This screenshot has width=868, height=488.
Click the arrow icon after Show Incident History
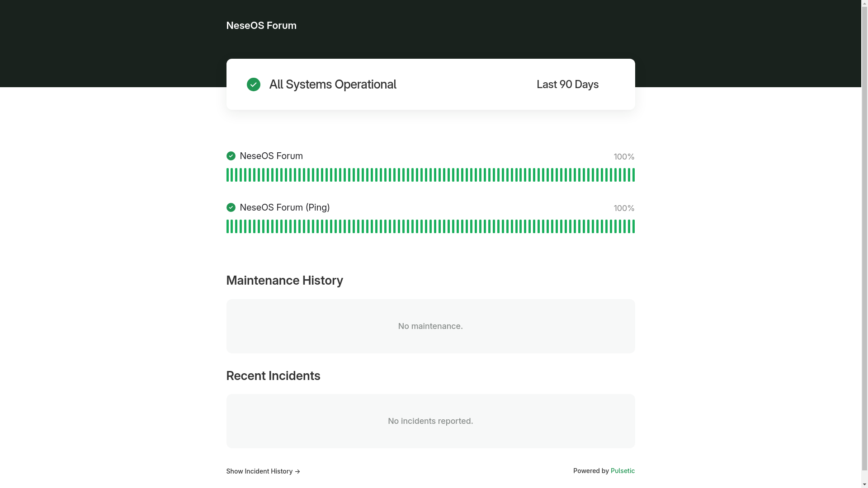pos(297,472)
